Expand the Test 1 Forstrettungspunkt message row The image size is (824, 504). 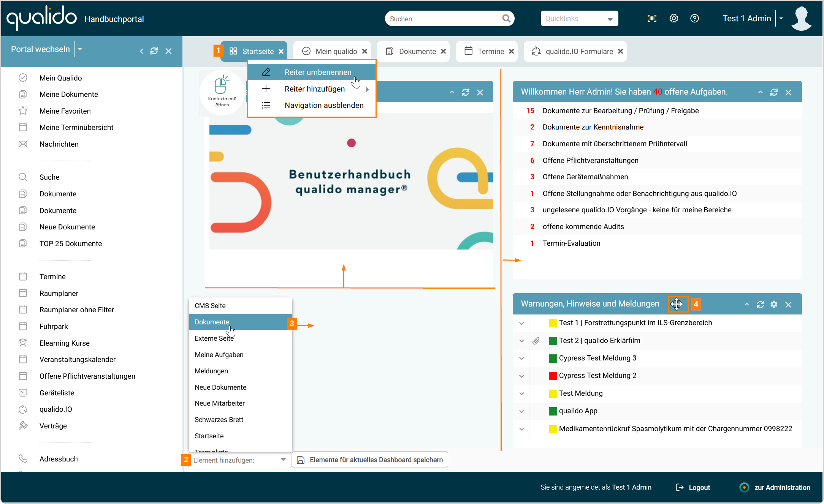click(521, 323)
